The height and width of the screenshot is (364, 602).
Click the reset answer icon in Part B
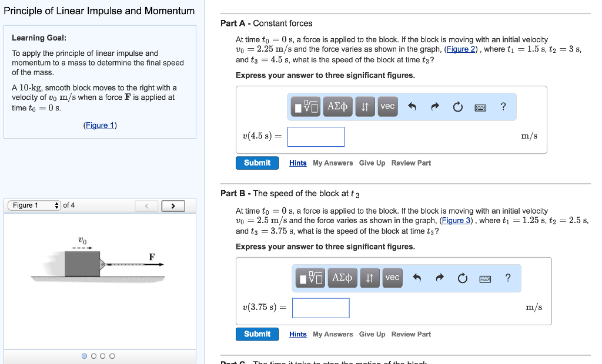pos(462,278)
